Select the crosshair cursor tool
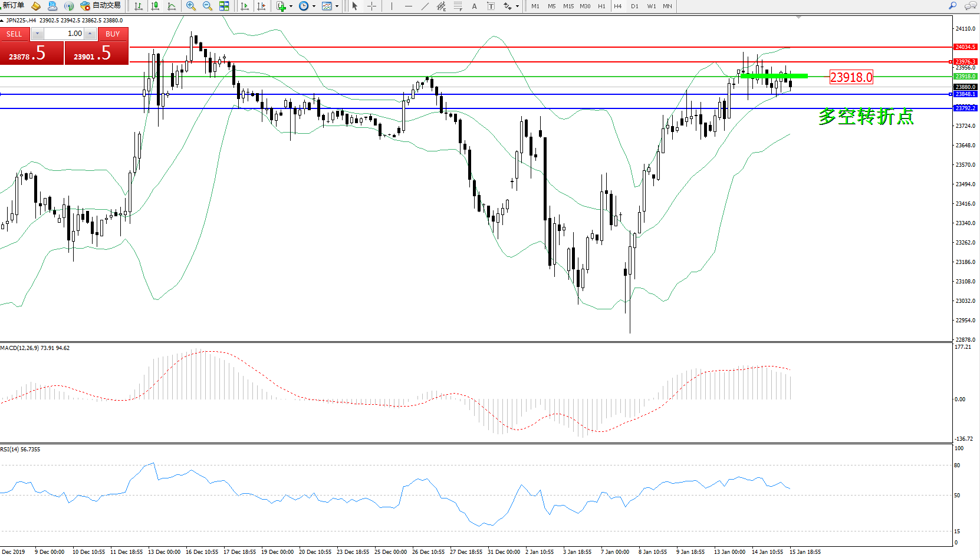The width and height of the screenshot is (980, 558). click(371, 6)
